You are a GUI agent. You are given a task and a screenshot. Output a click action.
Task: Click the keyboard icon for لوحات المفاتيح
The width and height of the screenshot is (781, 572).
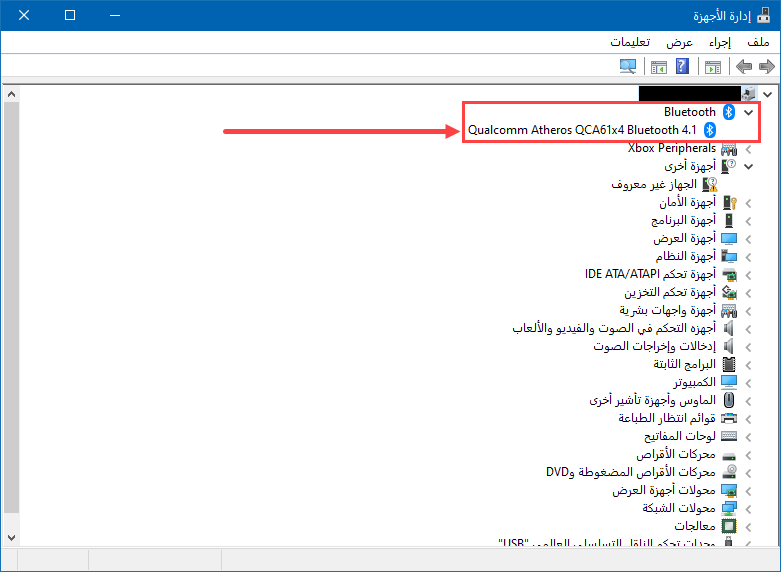pos(729,436)
